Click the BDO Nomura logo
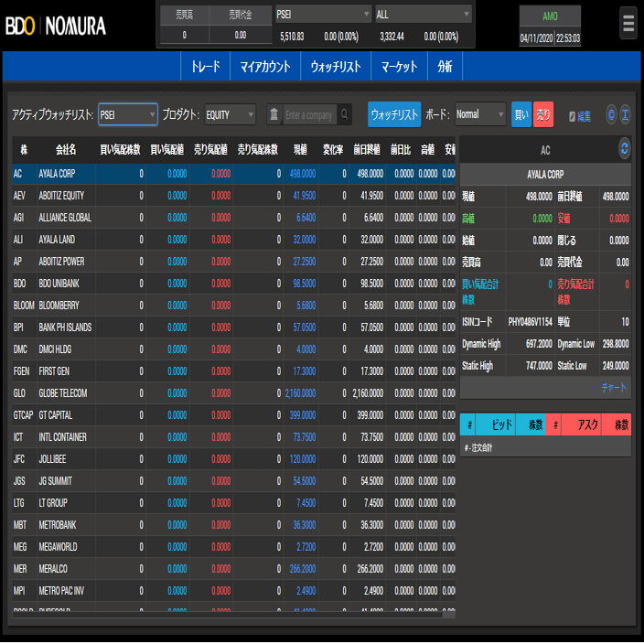This screenshot has width=644, height=644. (x=56, y=26)
